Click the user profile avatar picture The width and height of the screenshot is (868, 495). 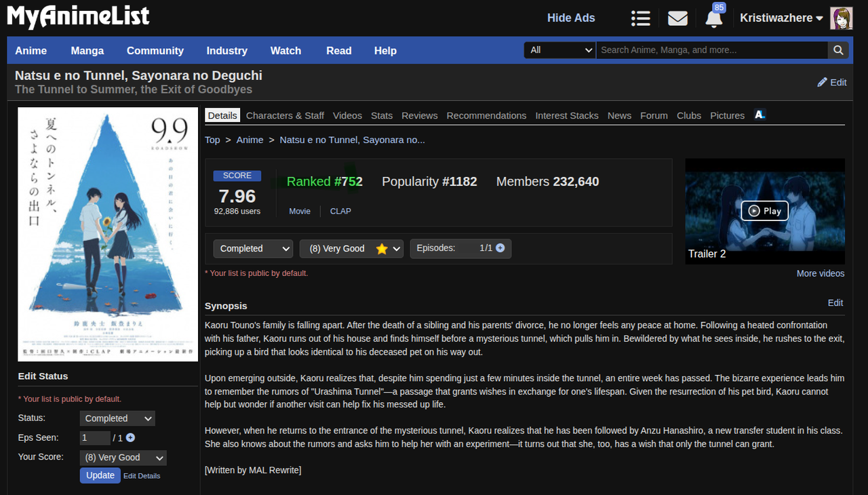(842, 18)
